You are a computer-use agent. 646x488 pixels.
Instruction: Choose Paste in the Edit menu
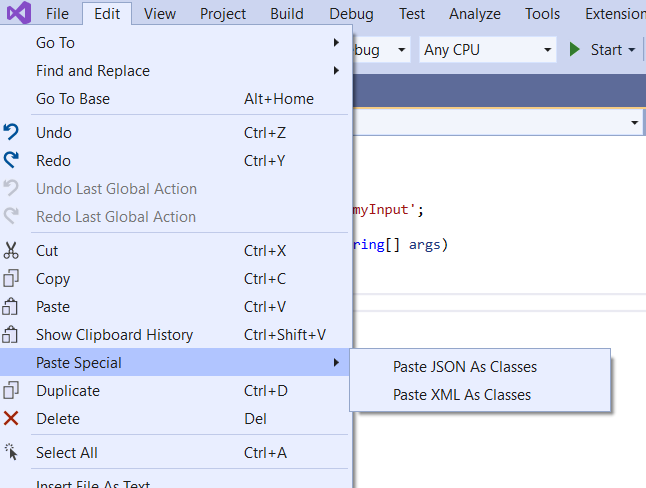coord(176,306)
